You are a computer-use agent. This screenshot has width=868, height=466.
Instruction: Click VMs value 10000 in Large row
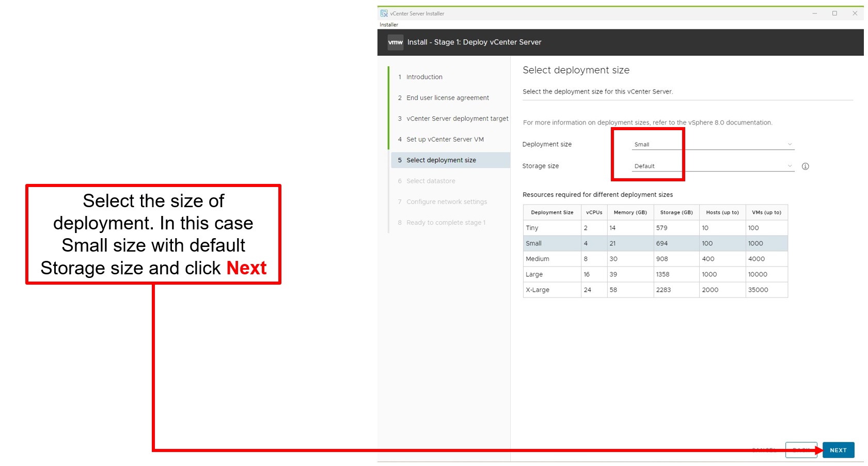(x=767, y=274)
